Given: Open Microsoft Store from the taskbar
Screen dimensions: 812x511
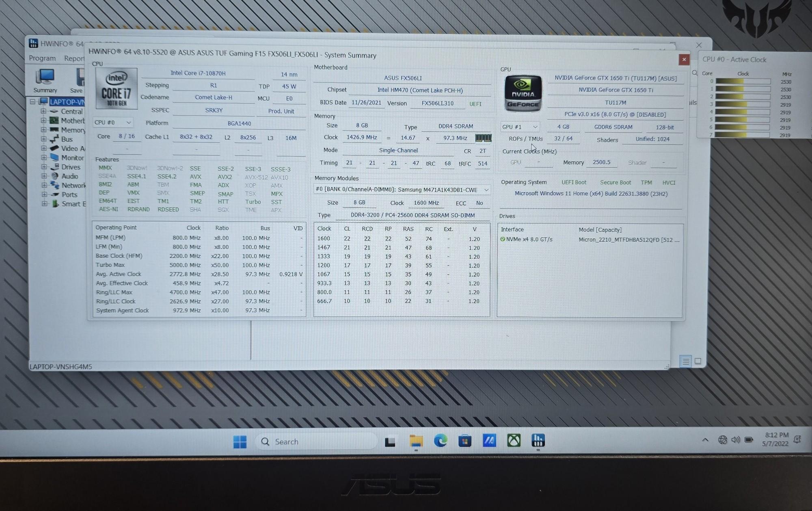Looking at the screenshot, I should pos(465,441).
